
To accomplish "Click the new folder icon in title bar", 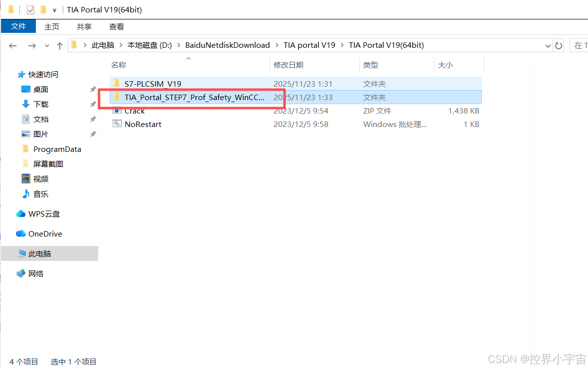I will point(43,9).
